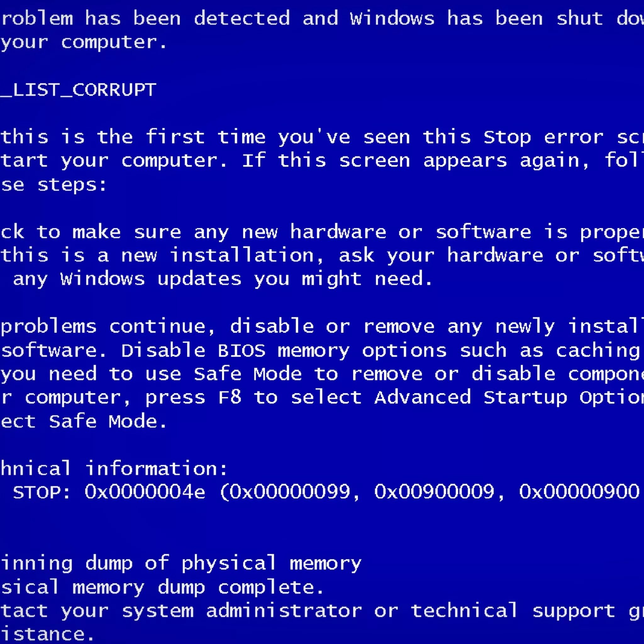Click the third parameter 0x00000900
This screenshot has height=644, width=644.
coord(579,492)
